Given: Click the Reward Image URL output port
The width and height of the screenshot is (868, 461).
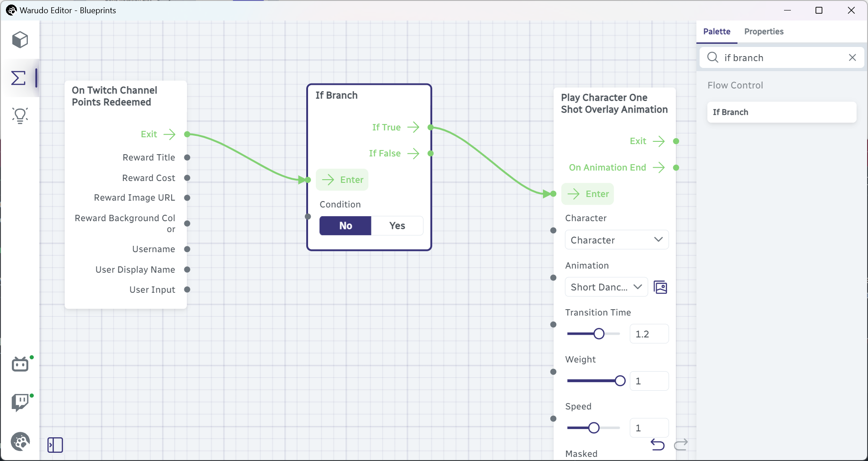Looking at the screenshot, I should click(x=187, y=198).
